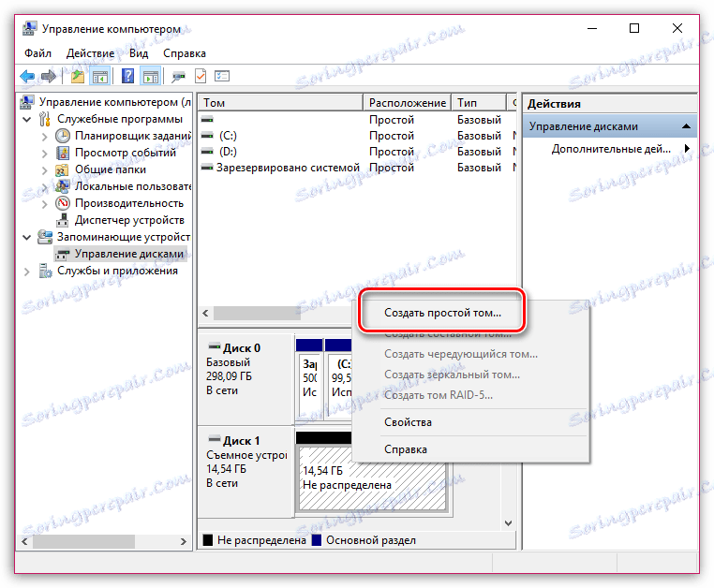
Task: Choose Создать простой том… in context menu
Action: [442, 313]
